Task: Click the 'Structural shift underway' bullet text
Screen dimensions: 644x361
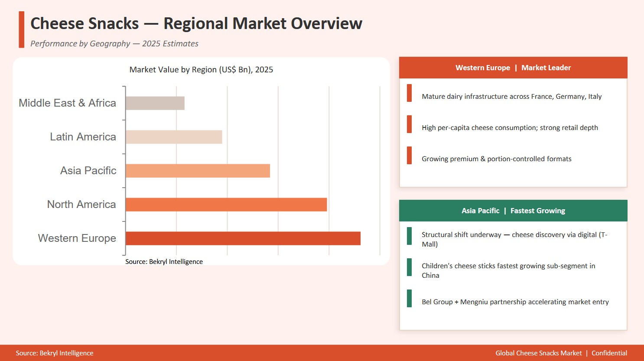Action: pos(514,239)
